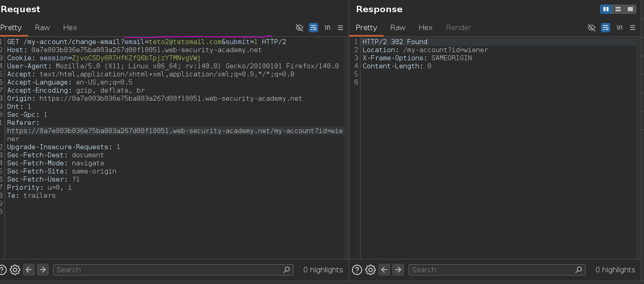
Task: Click the Sec-Fetch-Site: same-origin line
Action: [62, 171]
